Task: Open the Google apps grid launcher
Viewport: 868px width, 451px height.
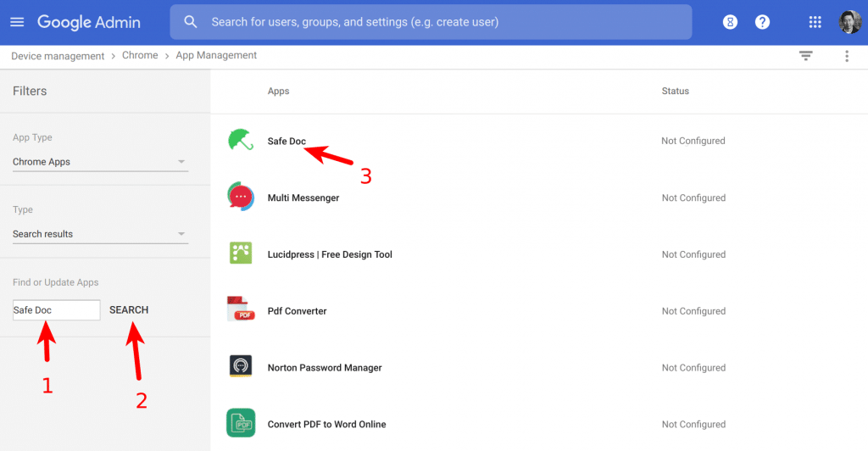Action: tap(815, 22)
